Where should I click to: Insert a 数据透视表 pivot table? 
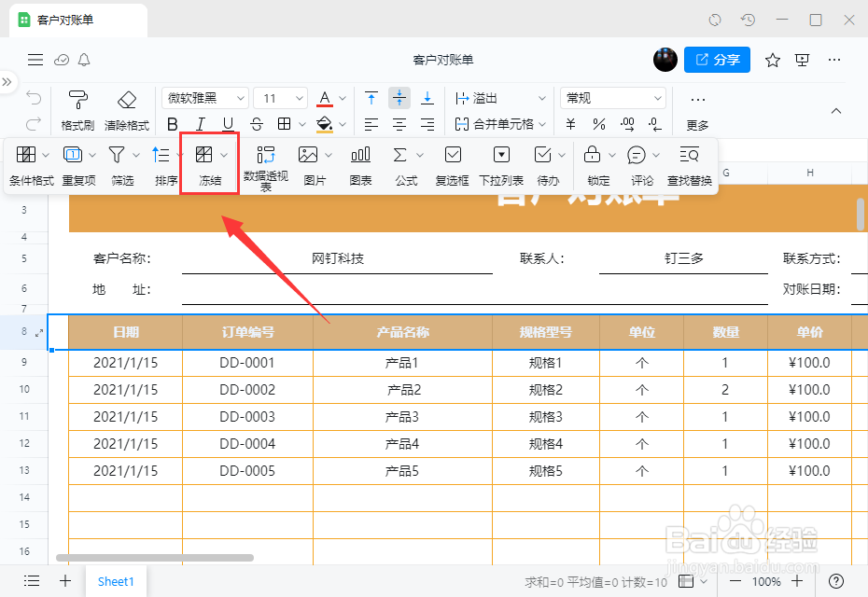(267, 164)
